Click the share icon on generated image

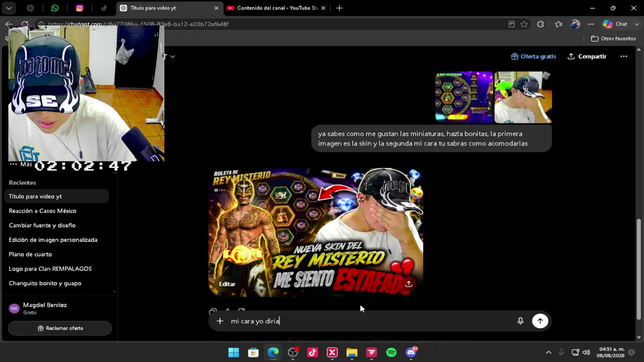click(409, 284)
